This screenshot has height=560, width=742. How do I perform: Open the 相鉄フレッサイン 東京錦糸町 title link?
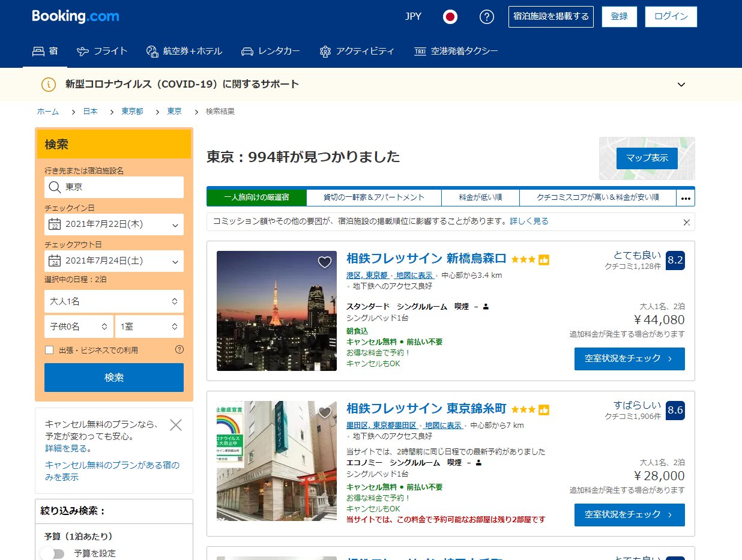click(426, 409)
